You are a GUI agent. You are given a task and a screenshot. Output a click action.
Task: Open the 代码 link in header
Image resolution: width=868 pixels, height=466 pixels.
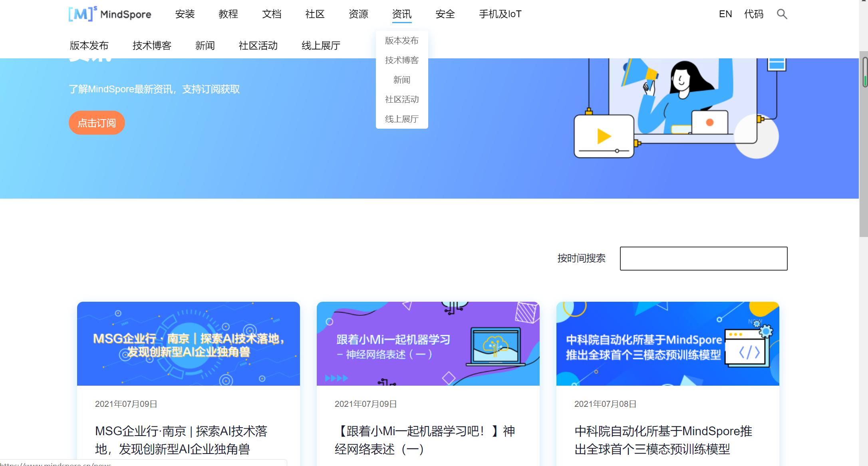[753, 14]
